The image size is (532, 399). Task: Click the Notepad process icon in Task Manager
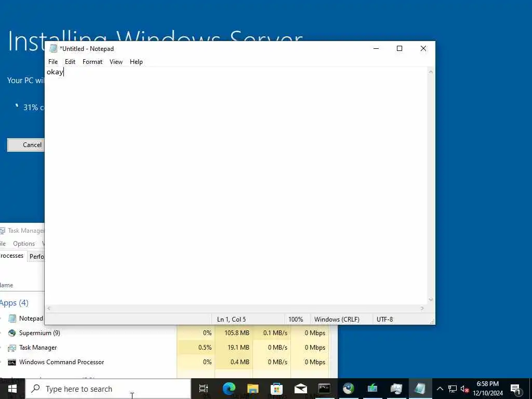12,318
